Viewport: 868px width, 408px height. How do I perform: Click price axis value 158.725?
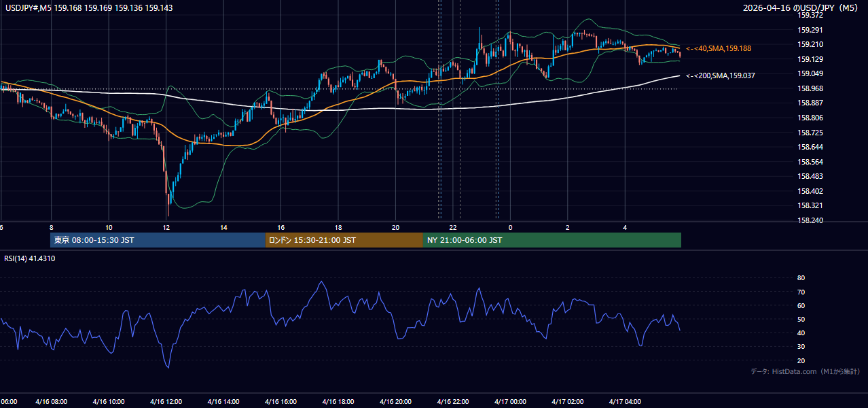(x=810, y=133)
